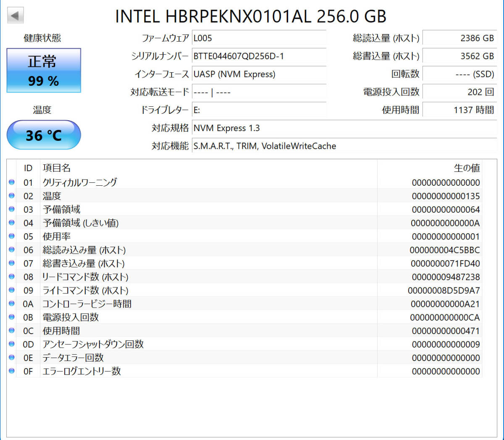Click the ファームウェア field showing L005
This screenshot has height=440, width=504.
[x=259, y=38]
